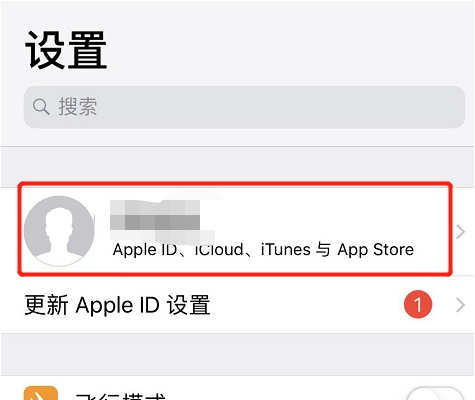Toggle the 飞行模式 airplane mode switch
The height and width of the screenshot is (400, 475).
click(435, 393)
